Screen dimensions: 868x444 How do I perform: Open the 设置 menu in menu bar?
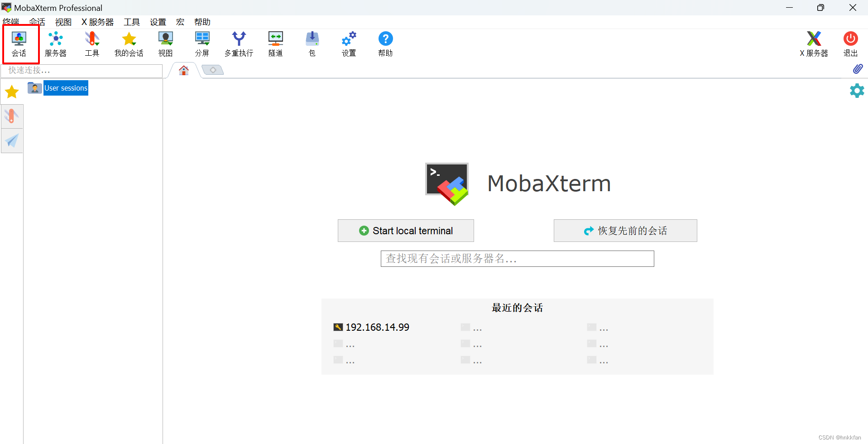[158, 22]
